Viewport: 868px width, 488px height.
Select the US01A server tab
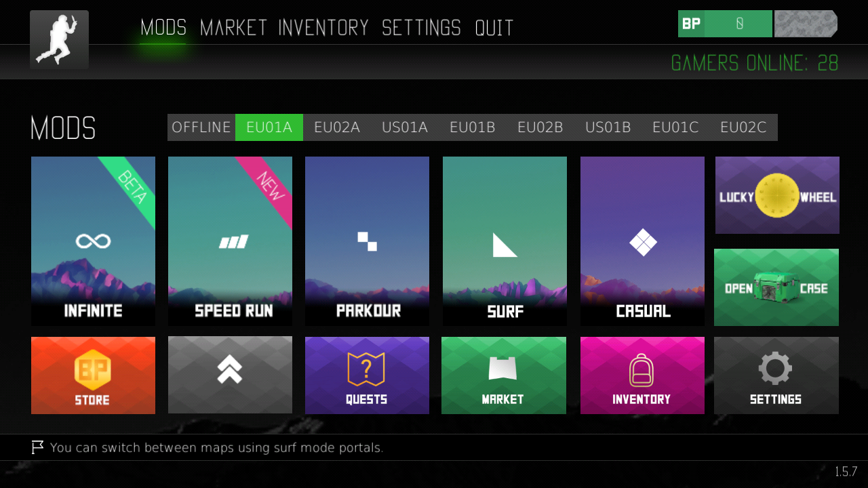tap(405, 127)
